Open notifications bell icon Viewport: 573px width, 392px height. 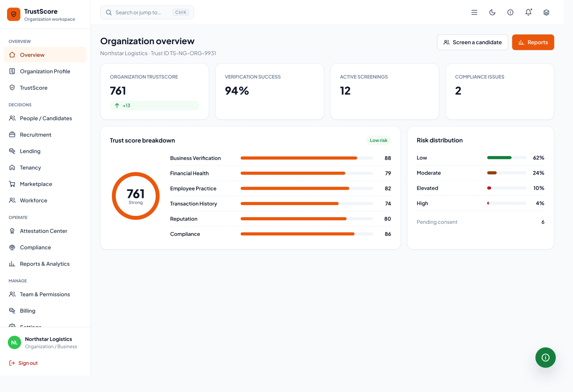pyautogui.click(x=528, y=13)
